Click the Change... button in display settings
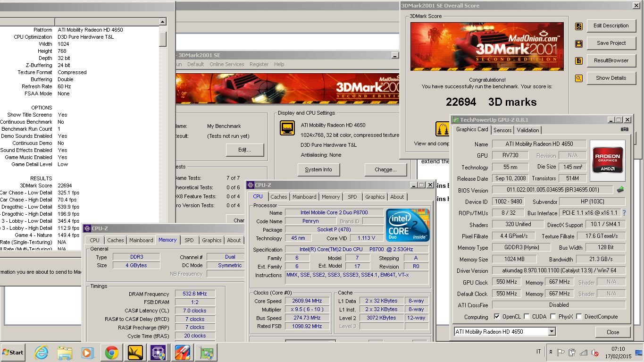The image size is (644, 362). click(385, 169)
